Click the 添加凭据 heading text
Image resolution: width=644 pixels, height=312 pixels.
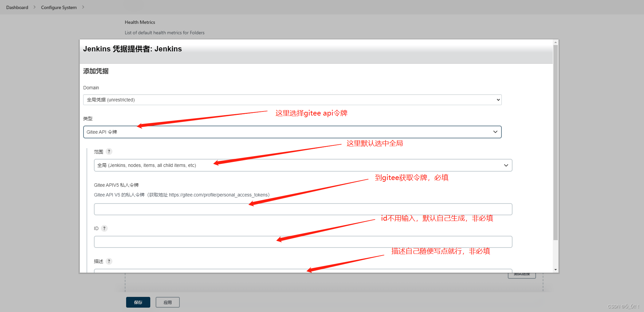pyautogui.click(x=96, y=71)
